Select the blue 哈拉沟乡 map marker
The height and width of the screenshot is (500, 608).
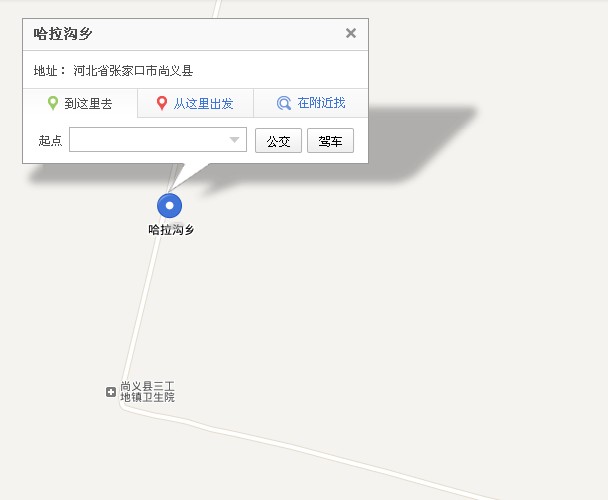(x=169, y=206)
